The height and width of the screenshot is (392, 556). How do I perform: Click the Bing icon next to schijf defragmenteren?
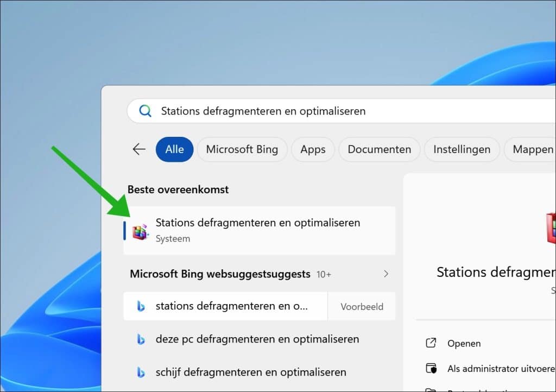pyautogui.click(x=141, y=372)
